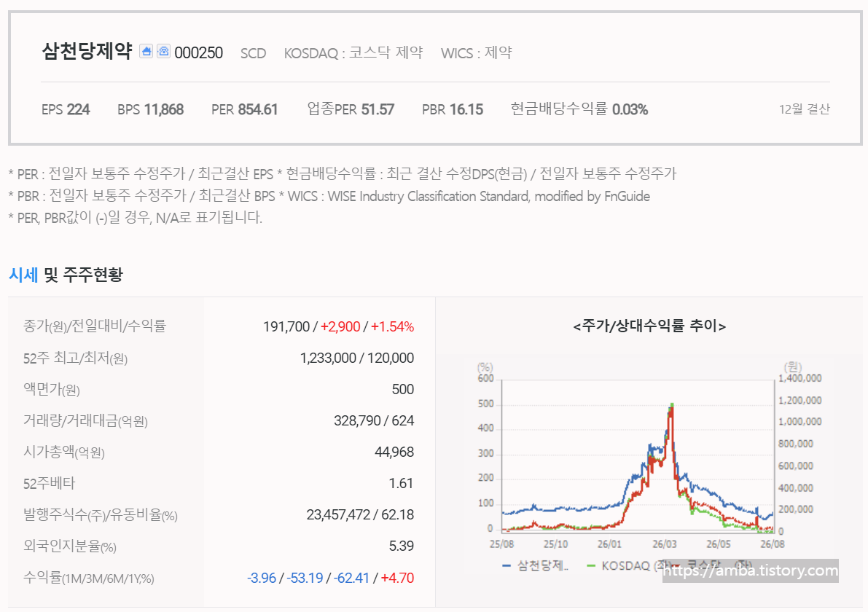The image size is (868, 612).
Task: Click the 수익률(1M/3M/6M/1Y,%) label
Action: pyautogui.click(x=89, y=578)
